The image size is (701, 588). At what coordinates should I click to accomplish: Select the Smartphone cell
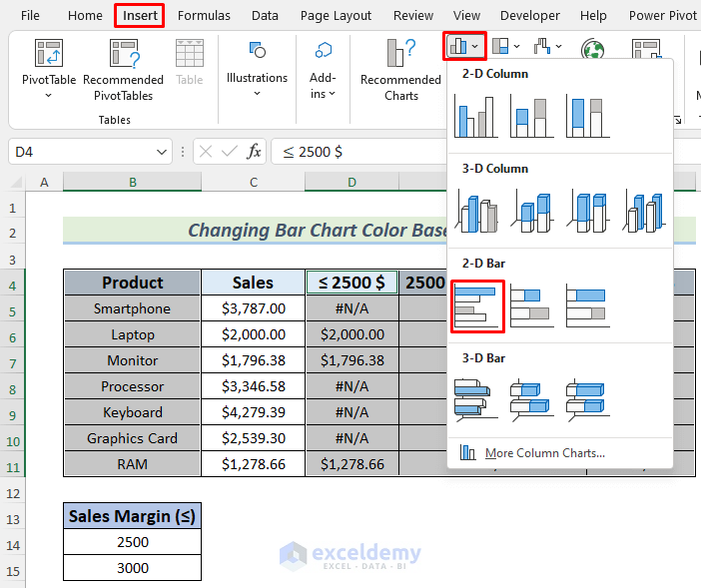click(133, 308)
